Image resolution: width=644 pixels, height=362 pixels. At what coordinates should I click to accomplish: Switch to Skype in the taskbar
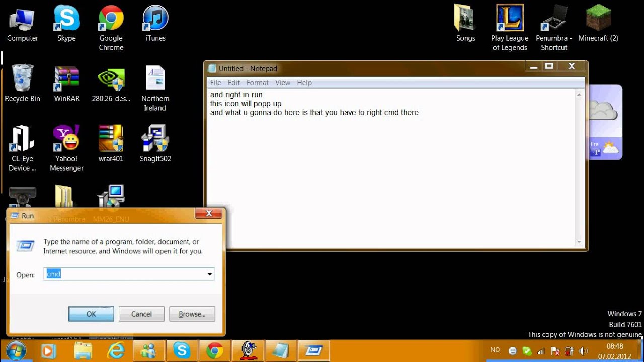click(x=182, y=350)
